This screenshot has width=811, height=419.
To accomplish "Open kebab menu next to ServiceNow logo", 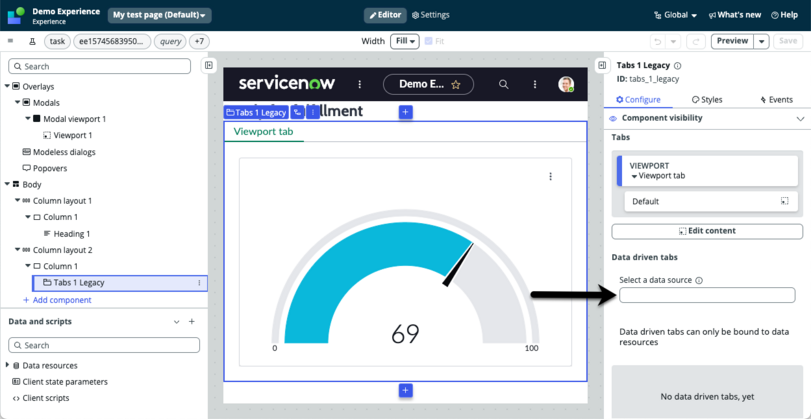I will tap(360, 84).
